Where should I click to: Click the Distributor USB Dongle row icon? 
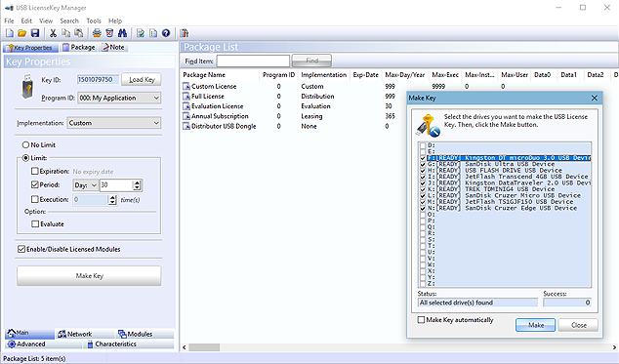click(186, 126)
